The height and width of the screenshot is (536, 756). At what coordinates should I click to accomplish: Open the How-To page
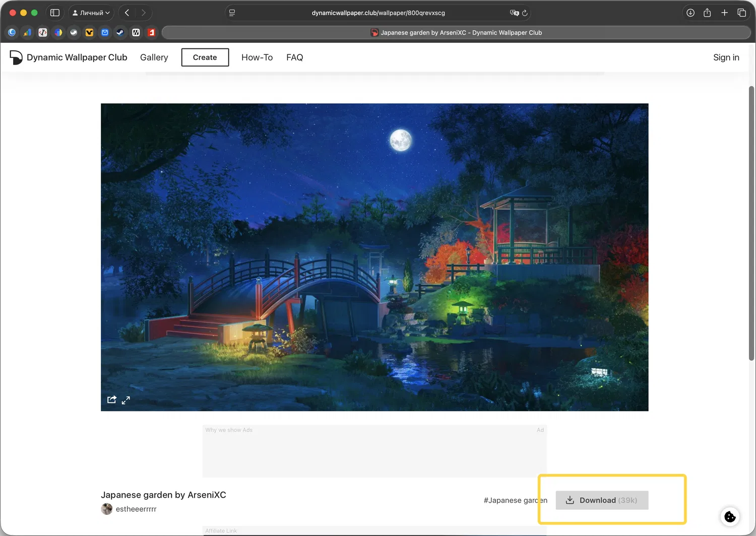(257, 57)
